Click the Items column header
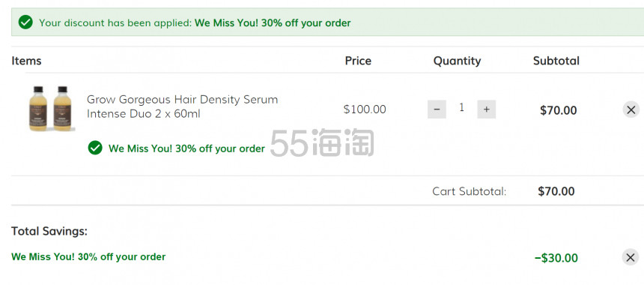Image resolution: width=644 pixels, height=285 pixels. (26, 61)
